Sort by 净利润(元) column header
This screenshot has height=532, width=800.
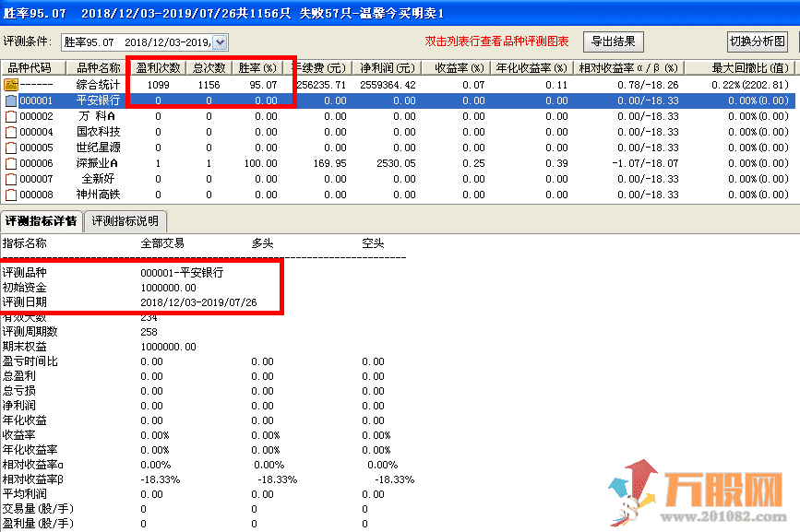(x=388, y=68)
